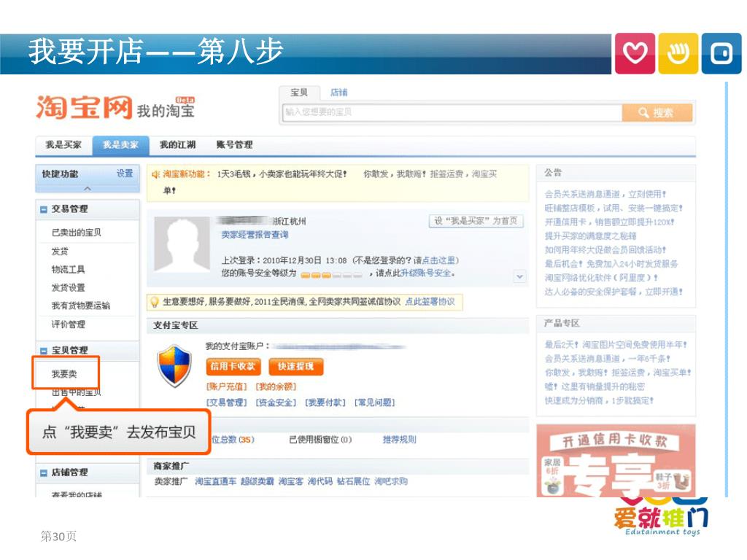Click the yellow hand icon in header

pos(678,53)
